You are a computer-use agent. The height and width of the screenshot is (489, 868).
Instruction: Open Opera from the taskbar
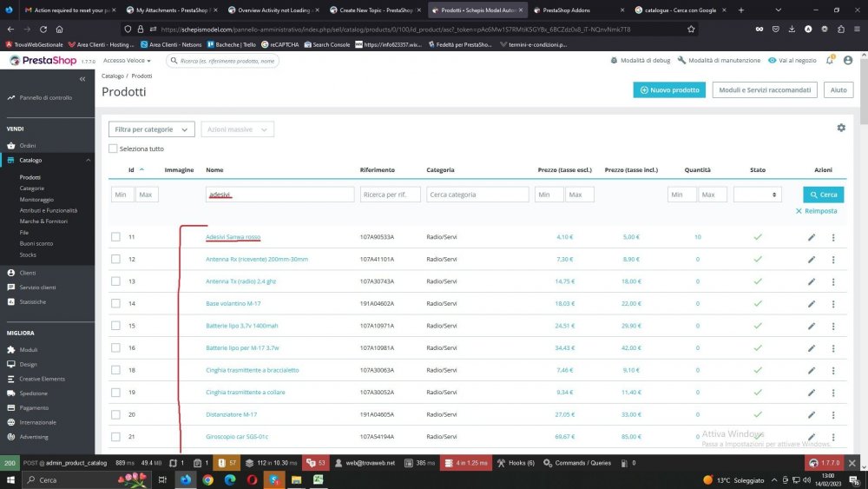click(252, 479)
